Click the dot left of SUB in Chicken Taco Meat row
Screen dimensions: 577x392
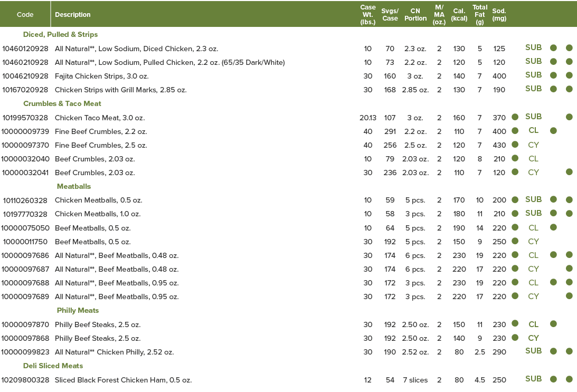[x=515, y=117]
